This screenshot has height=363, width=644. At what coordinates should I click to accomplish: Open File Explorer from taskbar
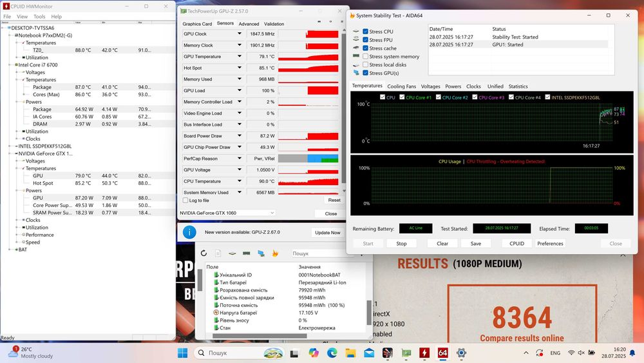coord(350,353)
